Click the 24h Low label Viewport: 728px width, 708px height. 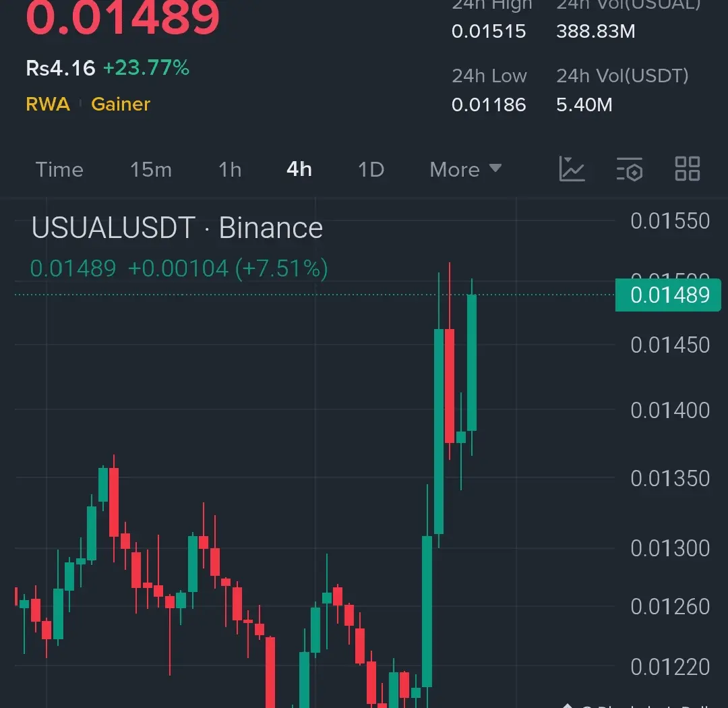pyautogui.click(x=489, y=76)
